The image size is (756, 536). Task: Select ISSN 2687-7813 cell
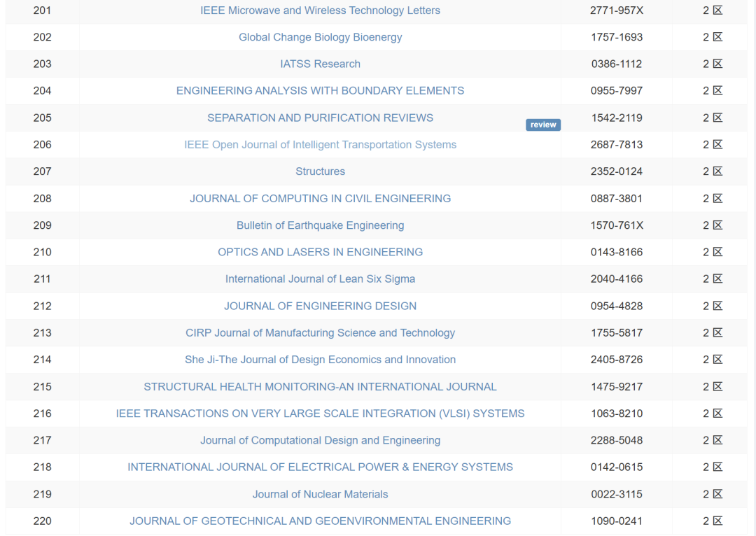pyautogui.click(x=617, y=145)
